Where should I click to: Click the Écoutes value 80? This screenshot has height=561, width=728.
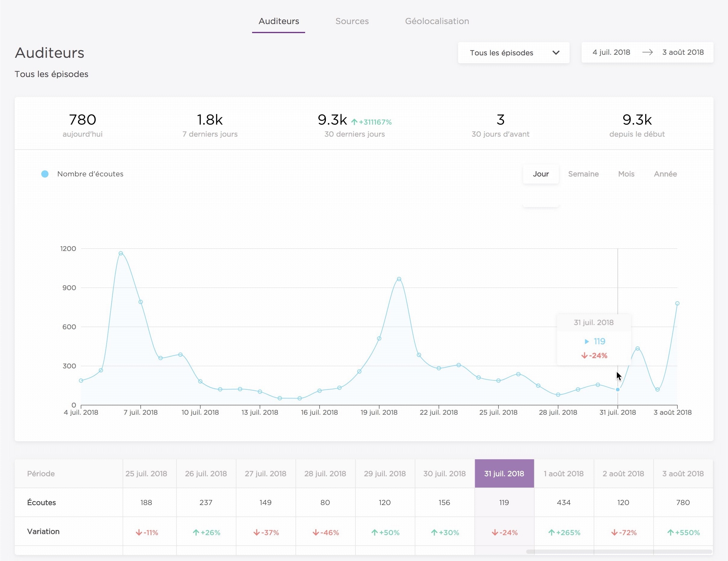coord(325,502)
